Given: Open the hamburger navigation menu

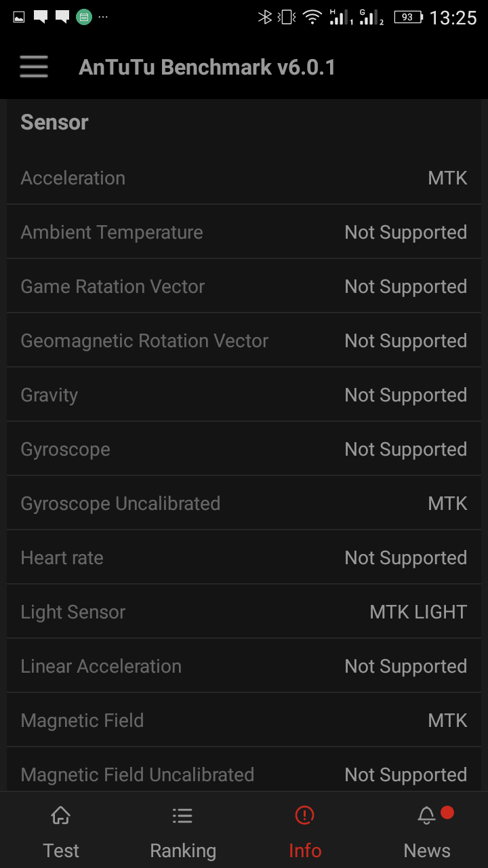Looking at the screenshot, I should point(34,67).
